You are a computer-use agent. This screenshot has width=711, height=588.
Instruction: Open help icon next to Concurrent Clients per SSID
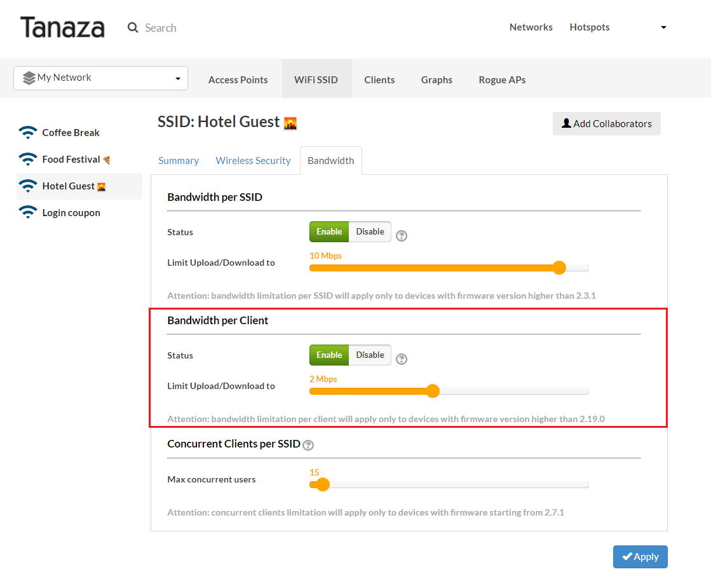308,445
